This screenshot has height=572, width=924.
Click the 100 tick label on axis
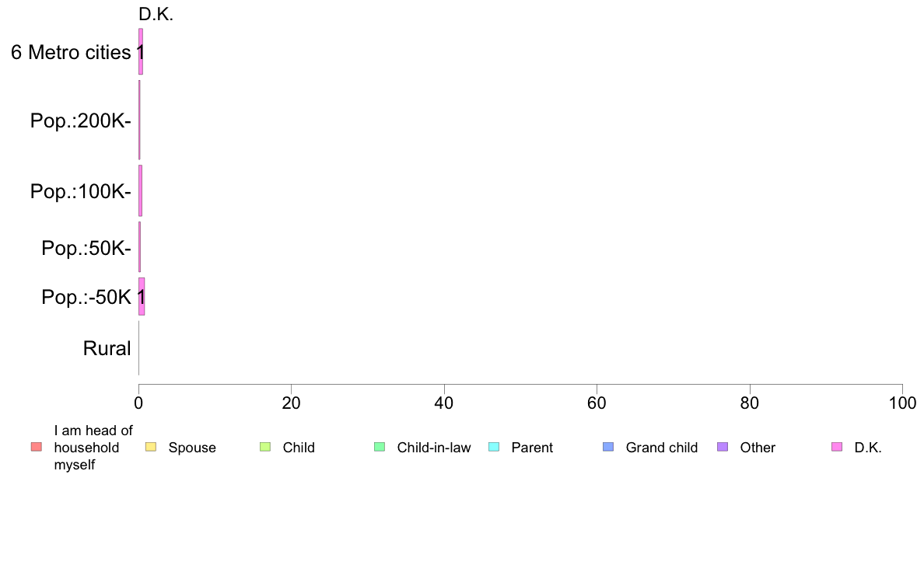[902, 403]
